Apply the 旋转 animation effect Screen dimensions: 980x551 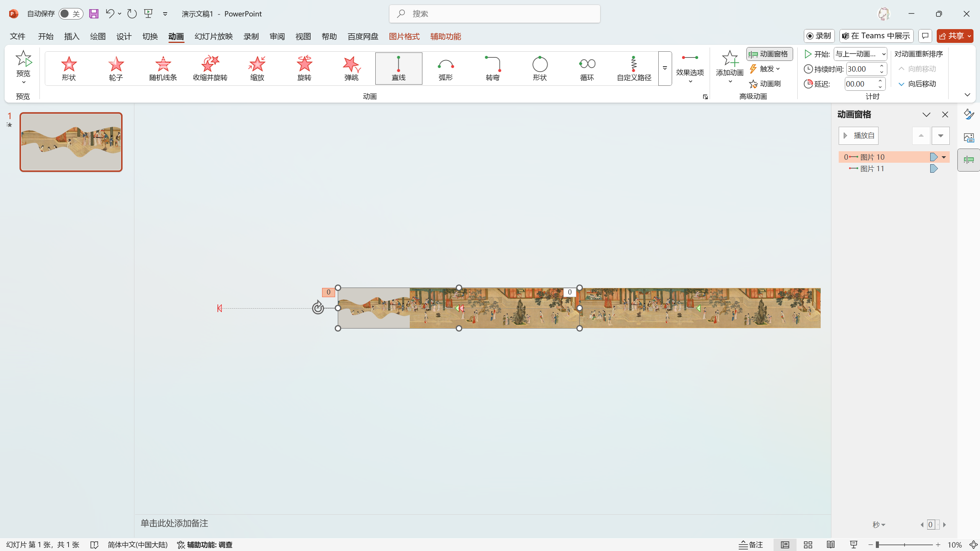click(304, 69)
